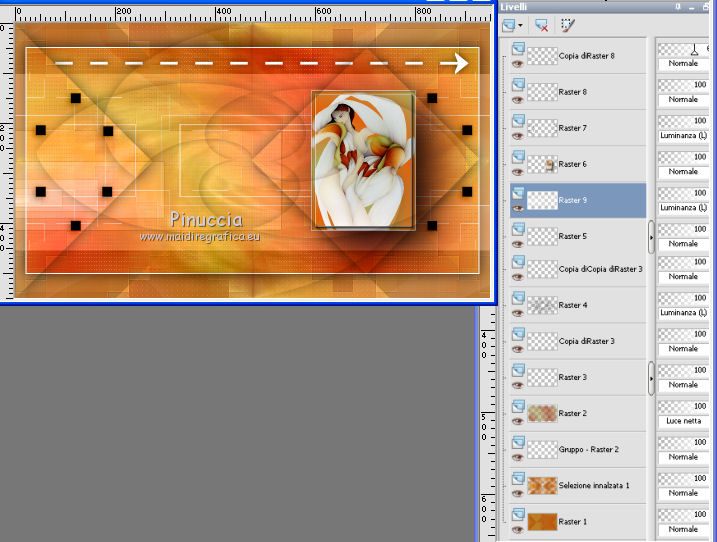
Task: Select the Raster 8 layer name
Action: tap(573, 92)
